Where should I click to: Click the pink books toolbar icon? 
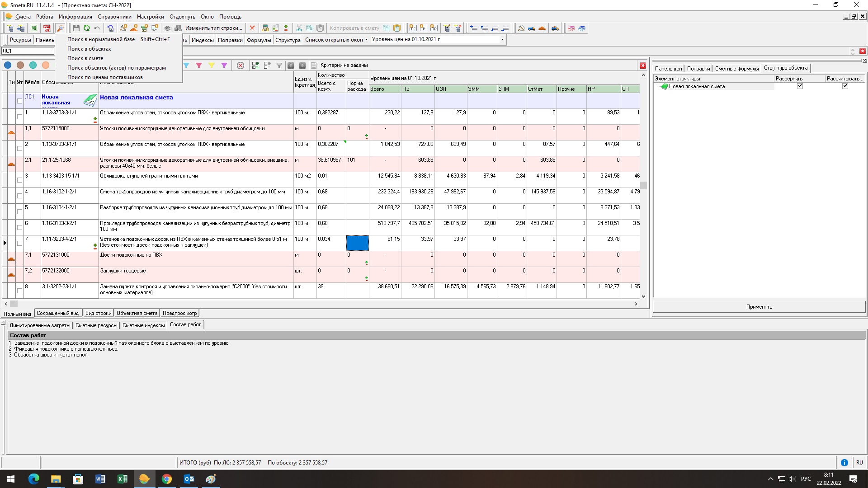[571, 28]
